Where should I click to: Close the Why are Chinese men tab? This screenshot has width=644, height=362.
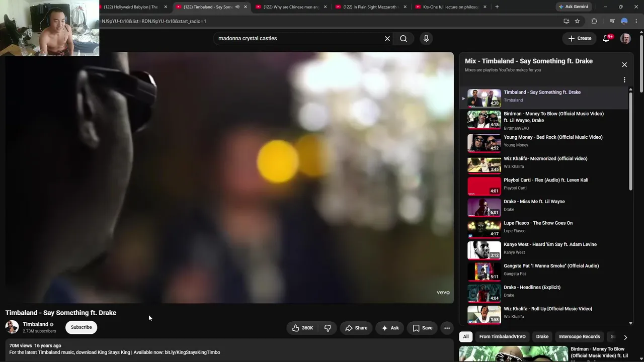coord(326,7)
